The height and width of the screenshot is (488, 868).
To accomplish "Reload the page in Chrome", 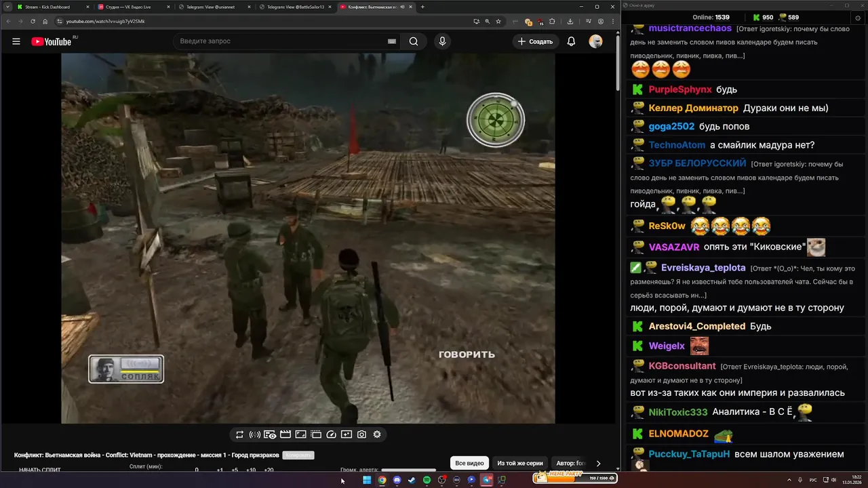I will click(33, 21).
